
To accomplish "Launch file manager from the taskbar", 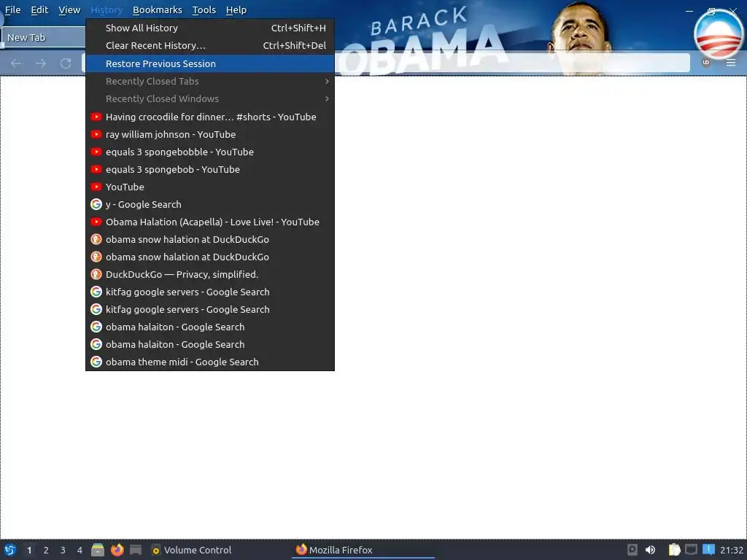I will (98, 550).
